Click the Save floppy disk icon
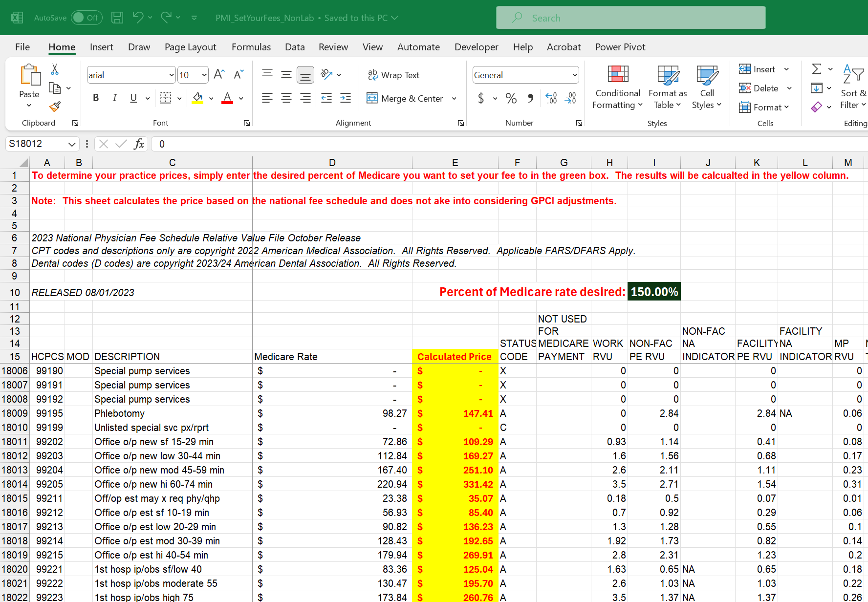The height and width of the screenshot is (602, 868). [x=117, y=18]
